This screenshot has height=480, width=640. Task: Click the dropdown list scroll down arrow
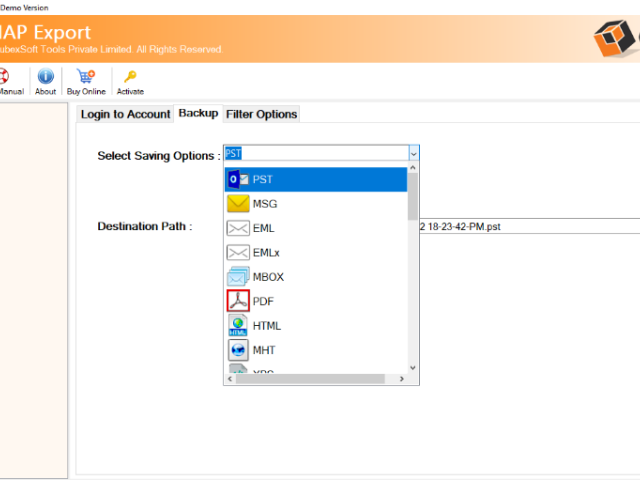[413, 368]
